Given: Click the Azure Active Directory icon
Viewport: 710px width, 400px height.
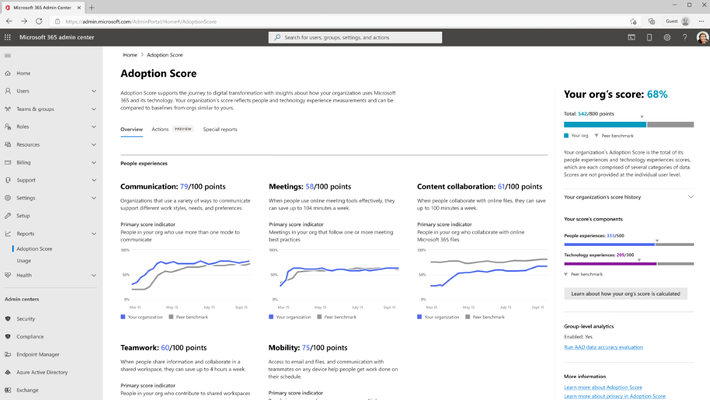Looking at the screenshot, I should [x=8, y=372].
